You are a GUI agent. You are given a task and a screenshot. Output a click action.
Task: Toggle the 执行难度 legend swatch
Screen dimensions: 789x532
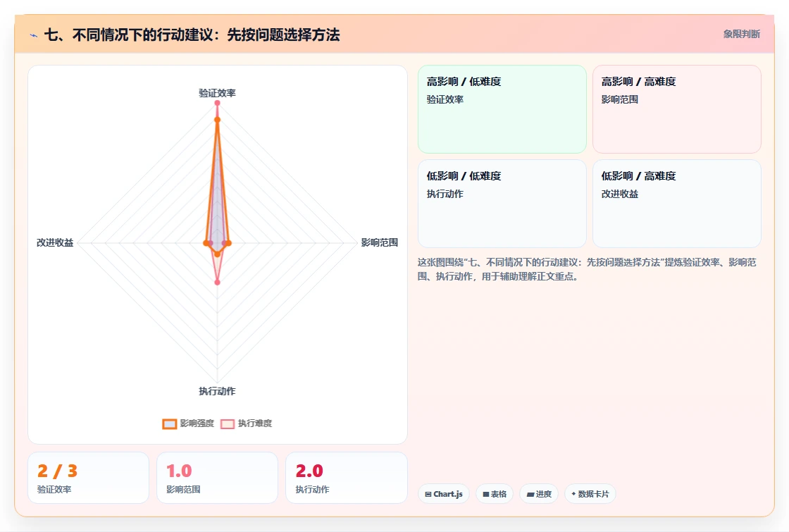[x=228, y=423]
